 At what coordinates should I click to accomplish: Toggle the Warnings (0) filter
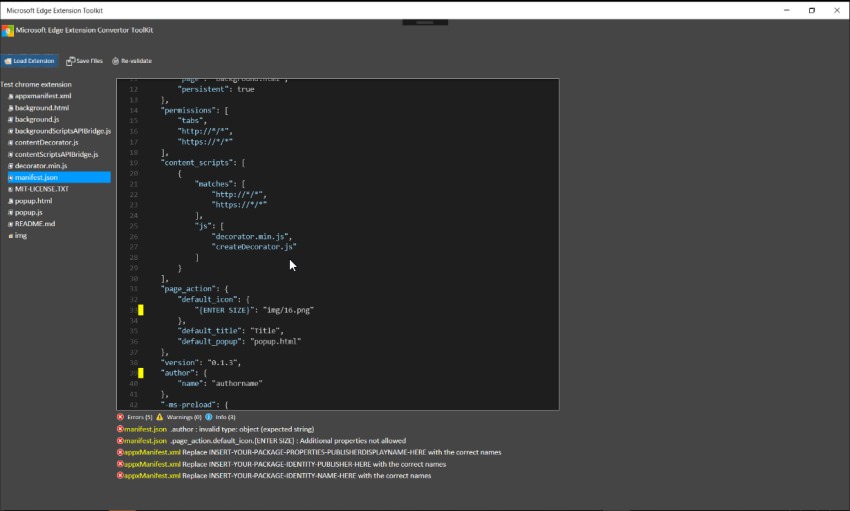(x=179, y=417)
